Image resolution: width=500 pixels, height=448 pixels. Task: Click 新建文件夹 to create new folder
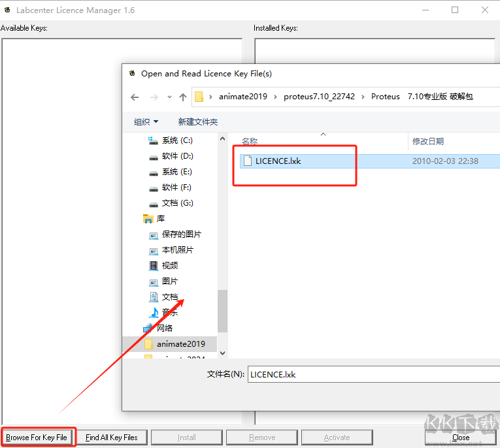197,121
